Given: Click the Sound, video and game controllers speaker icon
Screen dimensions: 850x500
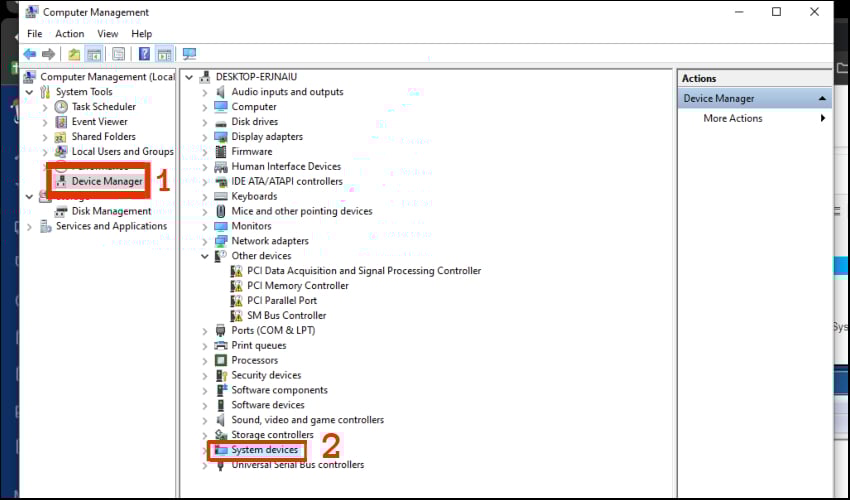Looking at the screenshot, I should click(x=221, y=420).
